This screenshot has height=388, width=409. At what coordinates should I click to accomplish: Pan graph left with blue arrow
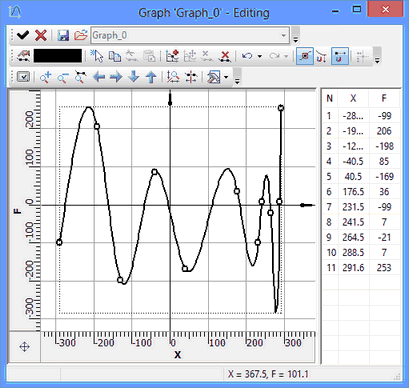click(x=99, y=77)
